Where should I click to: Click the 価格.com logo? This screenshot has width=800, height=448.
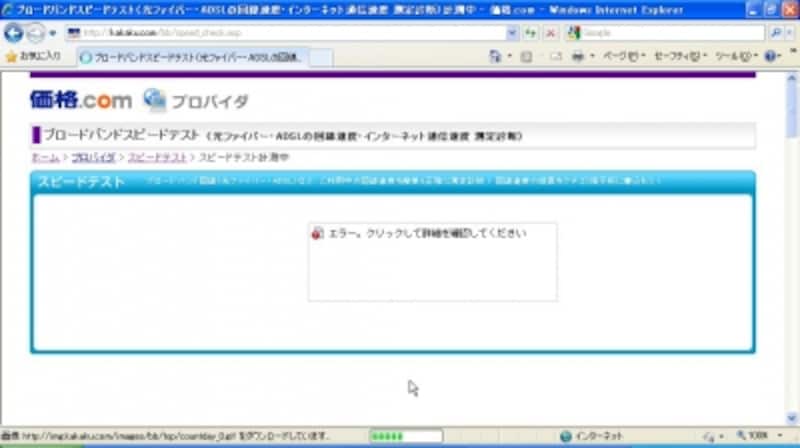pos(81,100)
